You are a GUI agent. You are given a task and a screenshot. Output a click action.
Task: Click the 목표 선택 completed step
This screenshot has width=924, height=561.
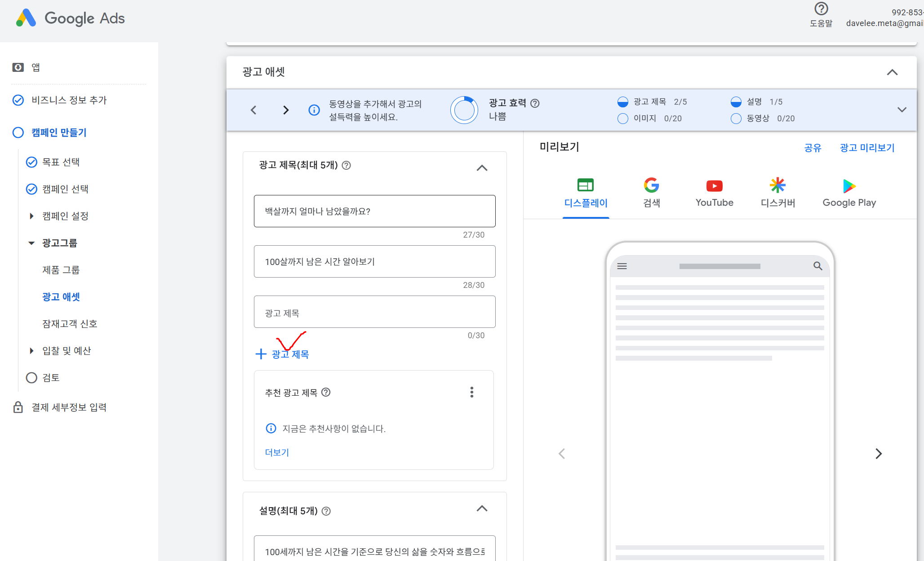pos(61,162)
